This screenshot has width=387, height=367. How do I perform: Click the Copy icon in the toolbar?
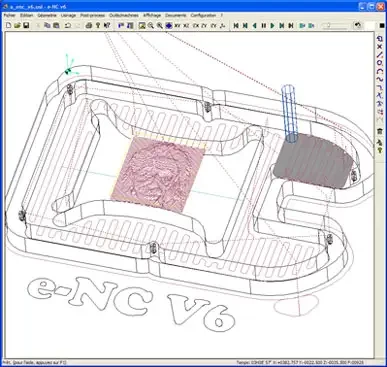tap(47, 25)
